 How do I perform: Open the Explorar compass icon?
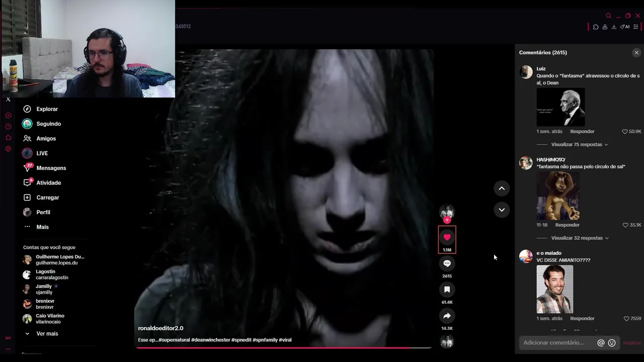tap(27, 109)
